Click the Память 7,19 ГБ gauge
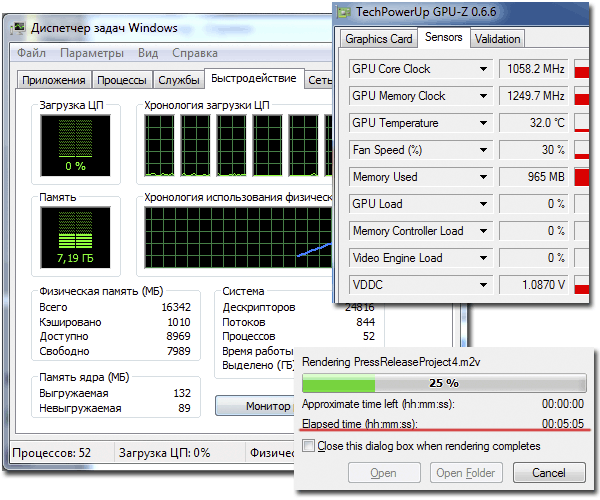Viewport: 600px width, 500px height. coord(75,238)
